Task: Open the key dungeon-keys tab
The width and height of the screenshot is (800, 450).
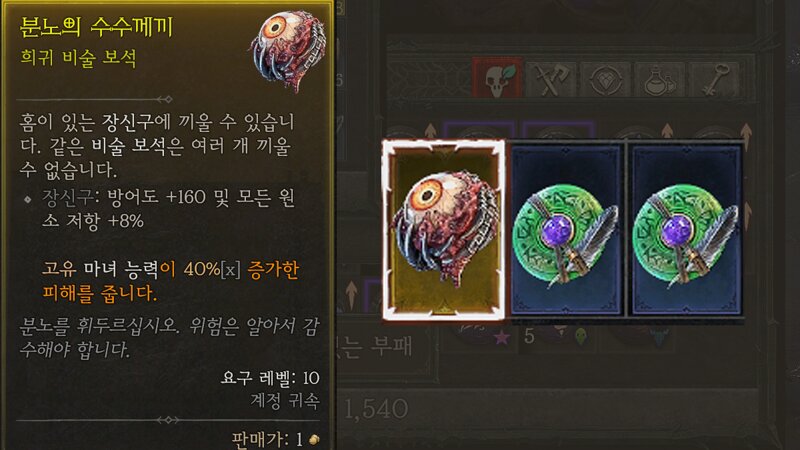Action: 713,80
